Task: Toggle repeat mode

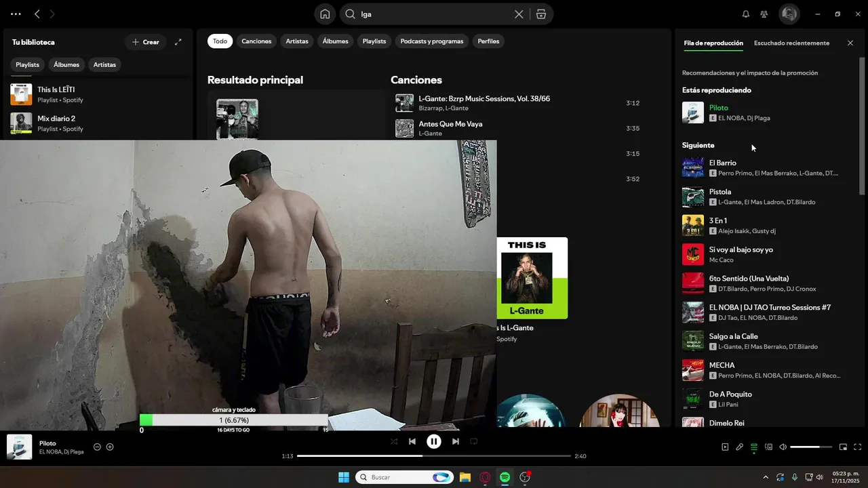Action: click(x=474, y=441)
